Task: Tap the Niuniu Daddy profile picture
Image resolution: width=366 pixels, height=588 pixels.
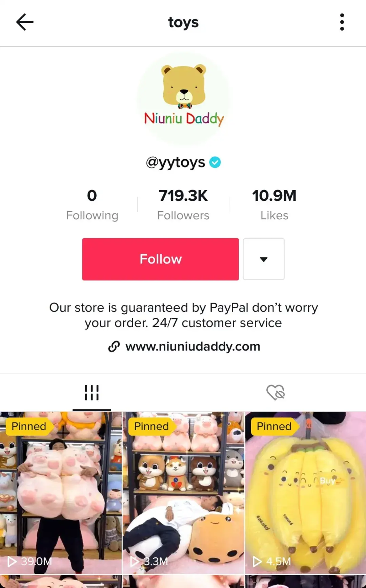Action: 183,98
